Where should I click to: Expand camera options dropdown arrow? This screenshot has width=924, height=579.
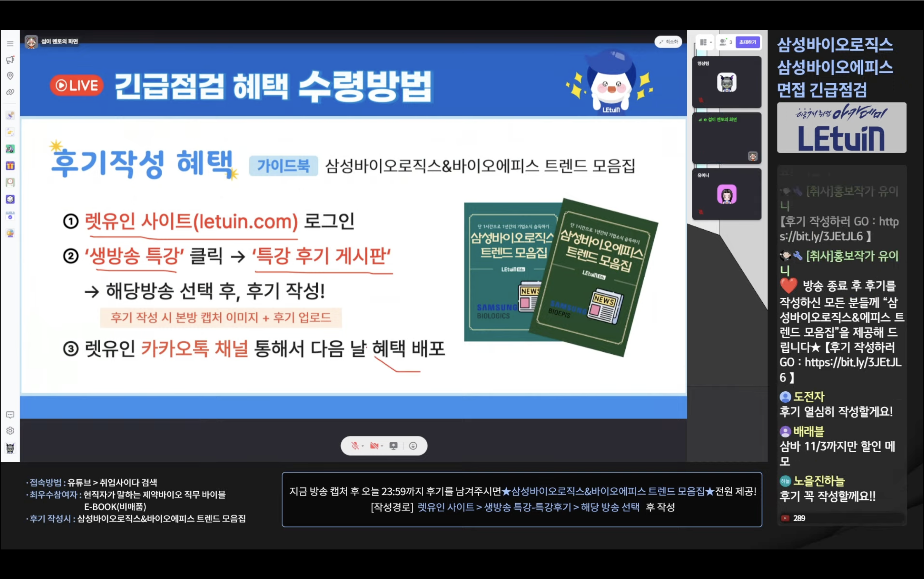pyautogui.click(x=382, y=446)
